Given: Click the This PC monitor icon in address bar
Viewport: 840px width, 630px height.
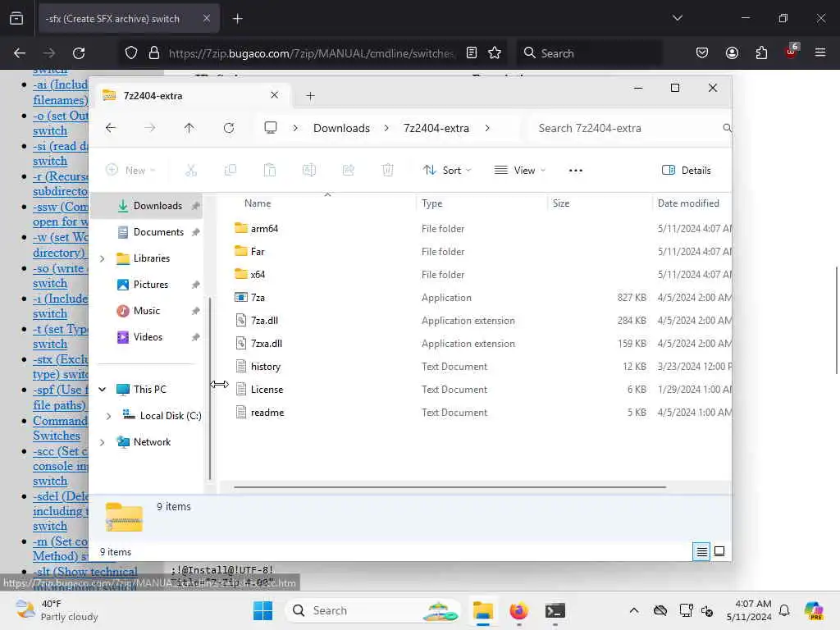Looking at the screenshot, I should coord(271,128).
